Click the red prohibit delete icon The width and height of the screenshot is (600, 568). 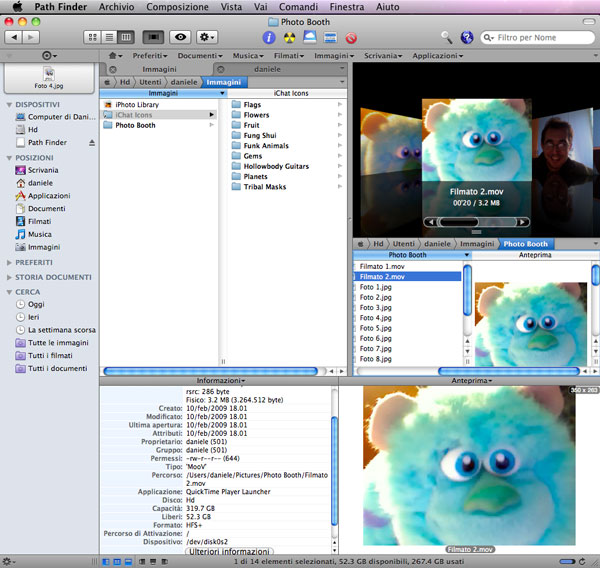pyautogui.click(x=351, y=38)
